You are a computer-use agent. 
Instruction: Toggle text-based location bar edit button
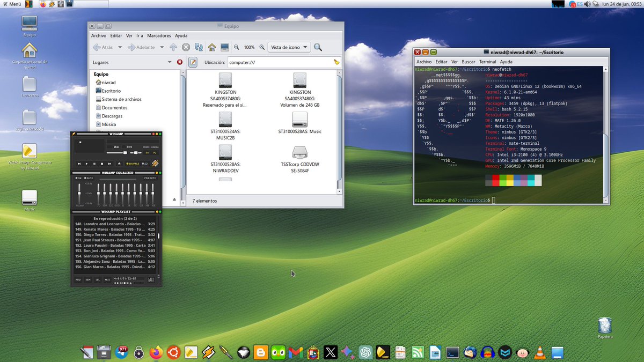coord(193,62)
